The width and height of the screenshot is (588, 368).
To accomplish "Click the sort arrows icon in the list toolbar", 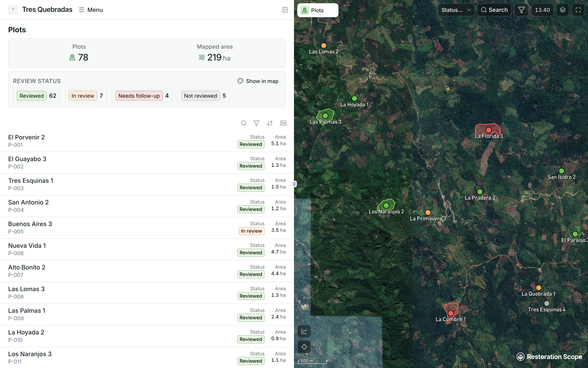I will (x=270, y=123).
